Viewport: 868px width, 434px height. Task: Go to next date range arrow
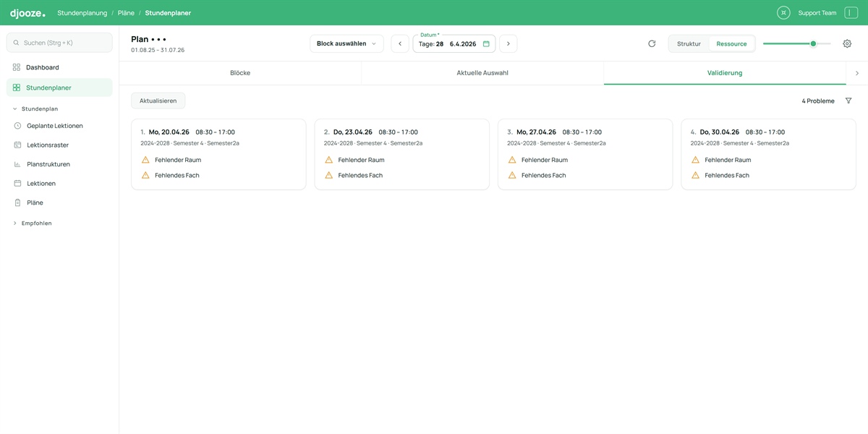(x=509, y=43)
